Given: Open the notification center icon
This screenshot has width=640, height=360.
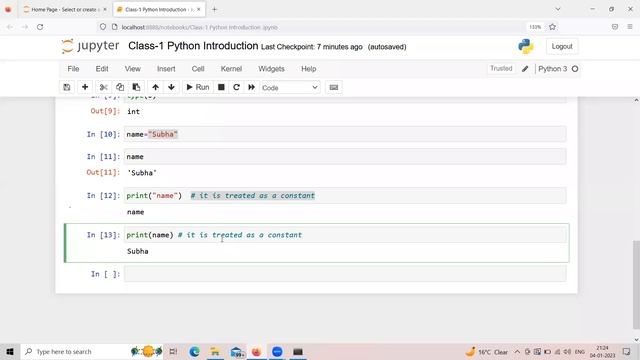Looking at the screenshot, I should coord(627,351).
